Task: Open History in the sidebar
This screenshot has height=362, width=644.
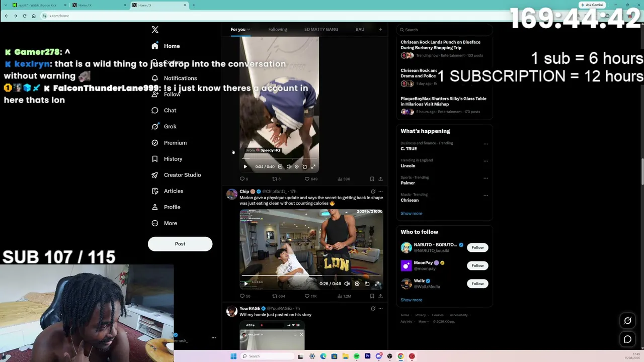Action: tap(167, 158)
